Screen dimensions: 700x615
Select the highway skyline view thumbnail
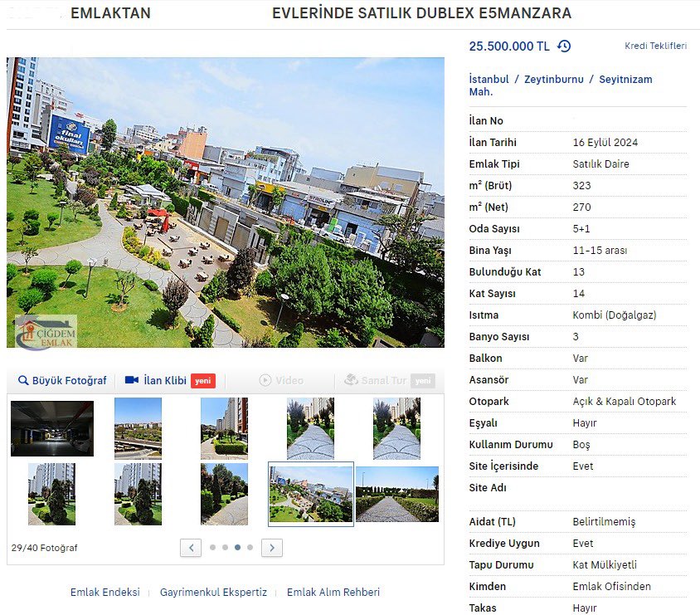click(138, 429)
